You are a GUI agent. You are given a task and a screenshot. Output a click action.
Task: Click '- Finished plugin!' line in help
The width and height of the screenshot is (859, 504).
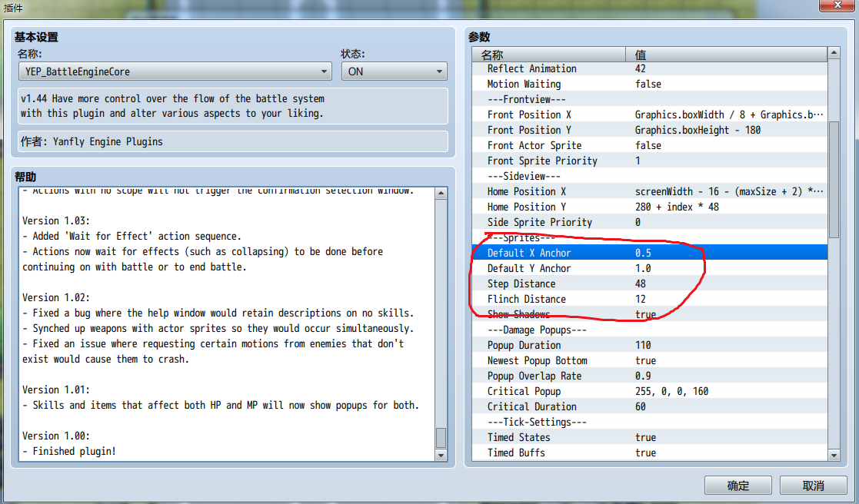(x=69, y=452)
